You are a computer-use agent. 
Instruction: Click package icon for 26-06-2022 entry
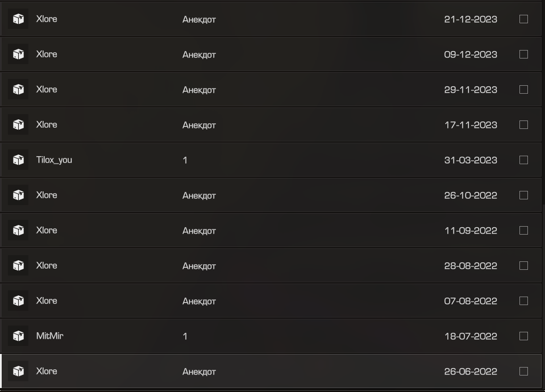18,371
